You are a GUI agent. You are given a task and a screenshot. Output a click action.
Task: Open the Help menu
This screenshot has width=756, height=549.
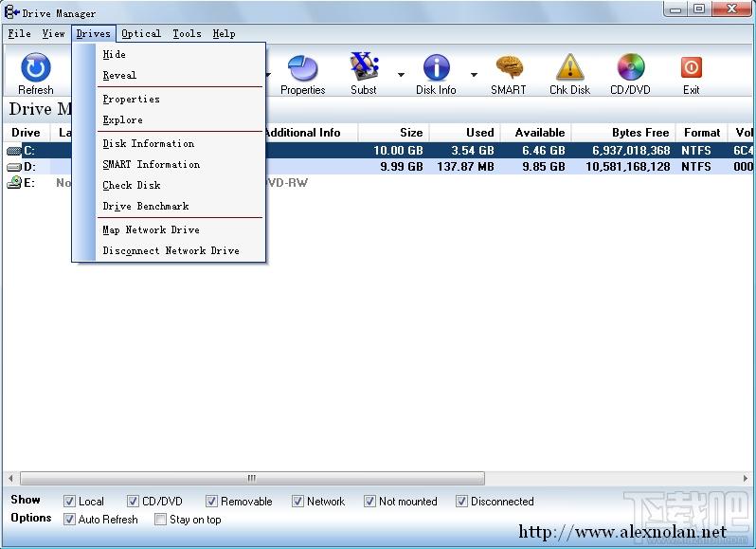pos(225,34)
